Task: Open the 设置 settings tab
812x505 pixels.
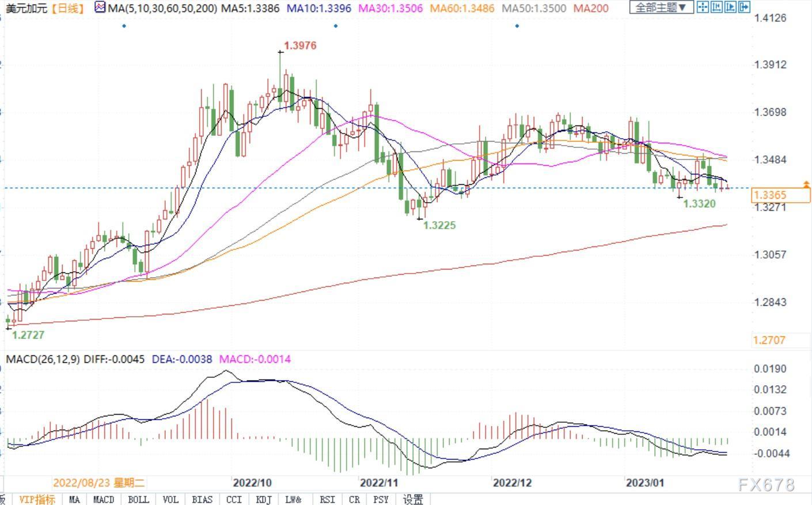Action: (x=413, y=499)
